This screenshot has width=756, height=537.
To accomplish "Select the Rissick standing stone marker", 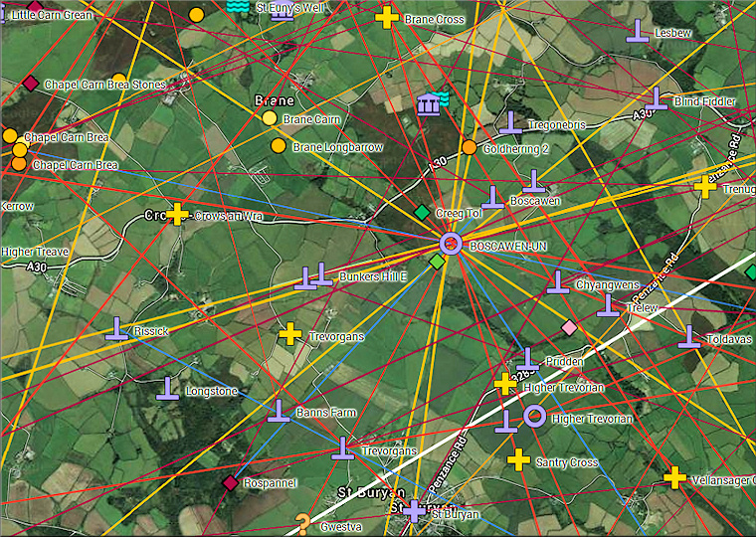I will [116, 329].
